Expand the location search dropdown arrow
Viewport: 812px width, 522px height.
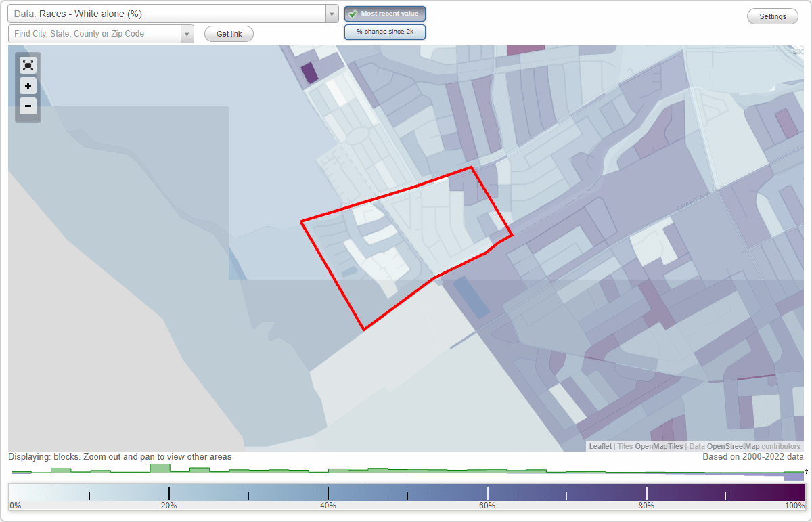click(187, 33)
